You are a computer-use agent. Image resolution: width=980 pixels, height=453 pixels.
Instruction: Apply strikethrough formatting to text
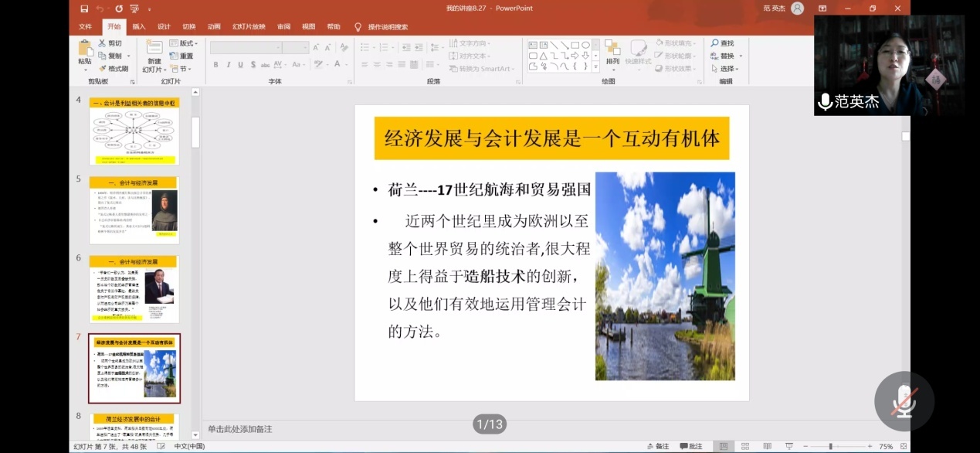[266, 64]
